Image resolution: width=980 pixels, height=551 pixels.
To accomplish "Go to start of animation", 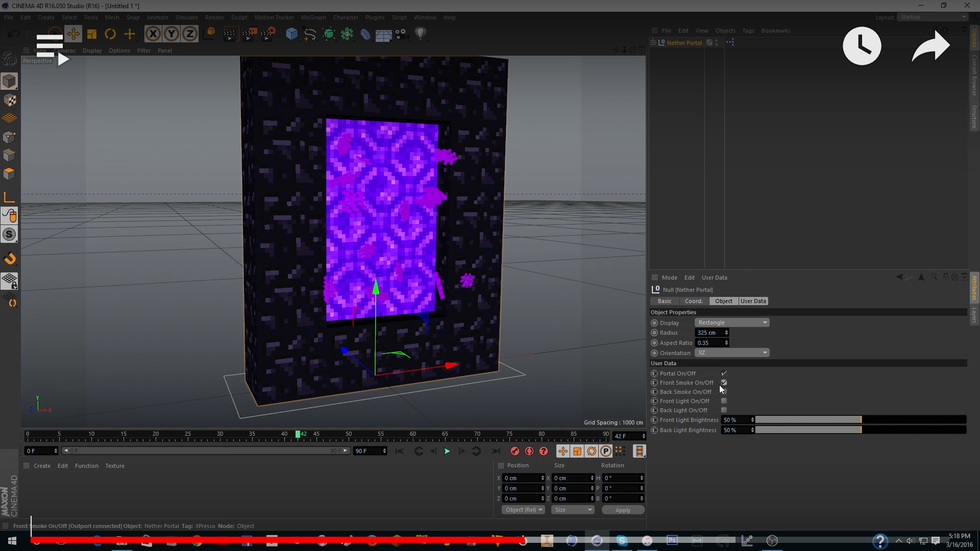I will coord(400,451).
